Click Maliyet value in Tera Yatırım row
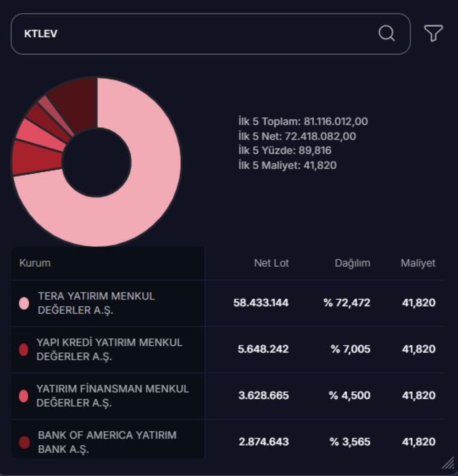458x476 pixels. click(419, 303)
